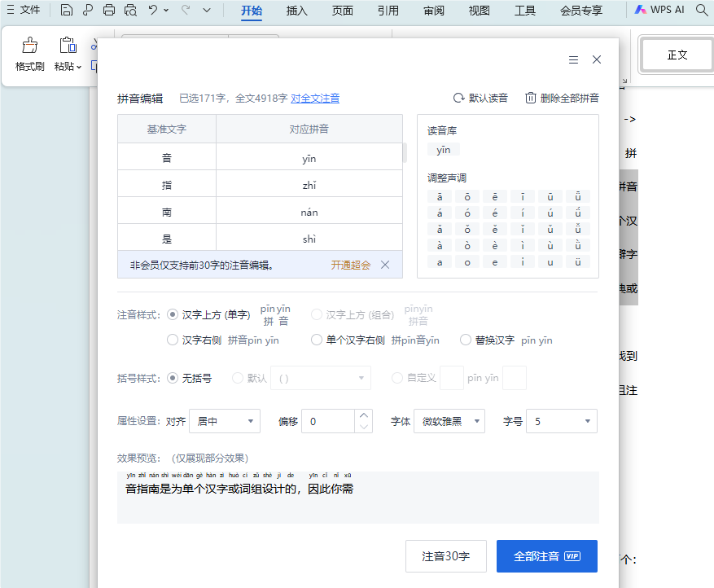The height and width of the screenshot is (588, 714).
Task: Pick the tone character ì
Action: click(523, 245)
